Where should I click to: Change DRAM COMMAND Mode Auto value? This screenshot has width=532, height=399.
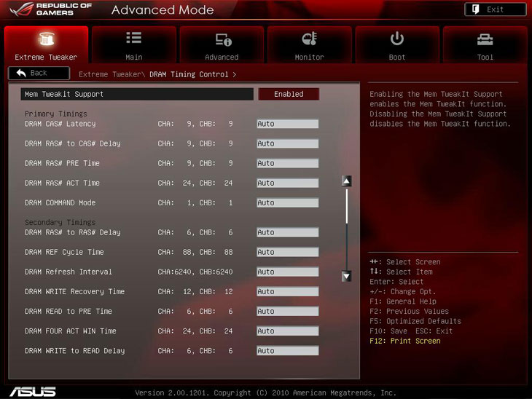[287, 202]
